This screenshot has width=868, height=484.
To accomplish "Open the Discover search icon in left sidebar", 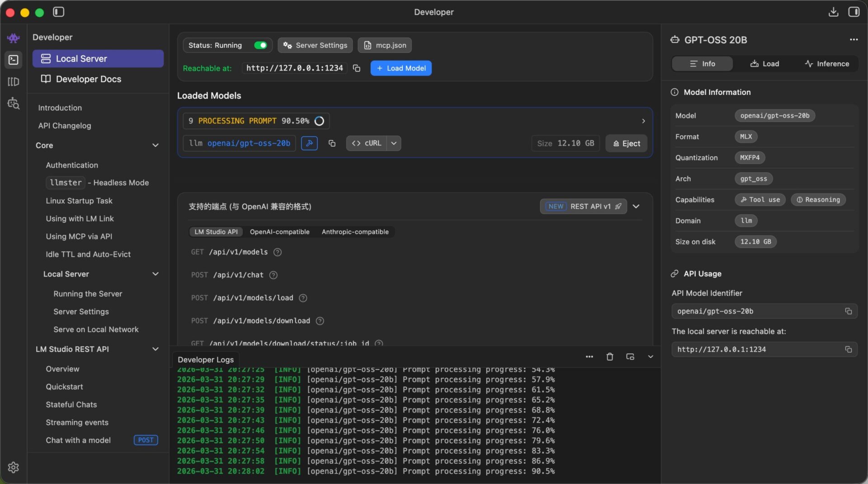I will tap(14, 103).
